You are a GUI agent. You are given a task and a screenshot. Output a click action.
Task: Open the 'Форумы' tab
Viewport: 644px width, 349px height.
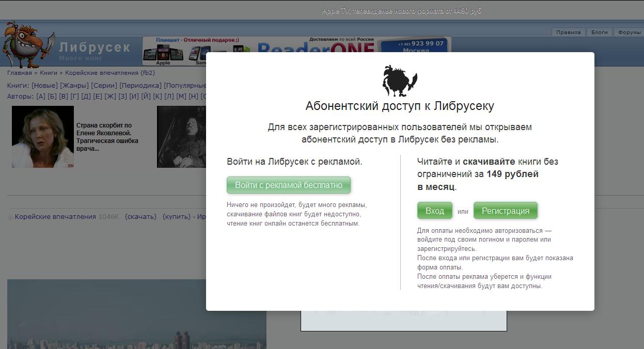[x=629, y=32]
